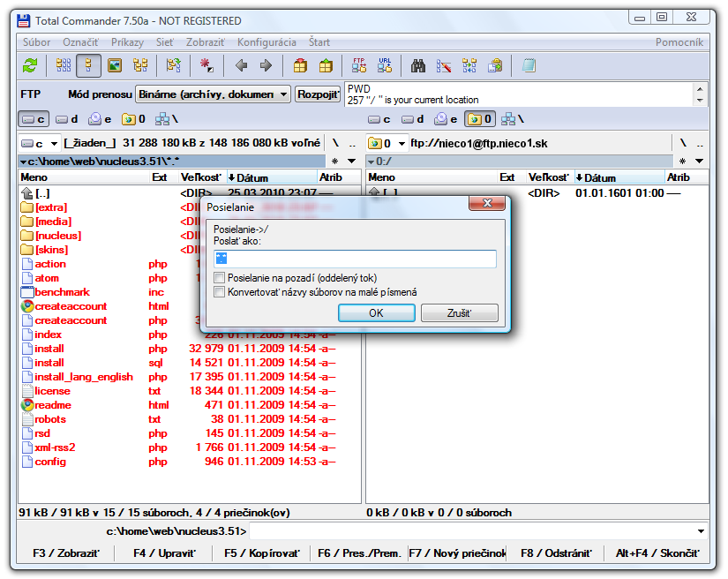Disconnect FTP using the Rozpojiť button

point(318,94)
